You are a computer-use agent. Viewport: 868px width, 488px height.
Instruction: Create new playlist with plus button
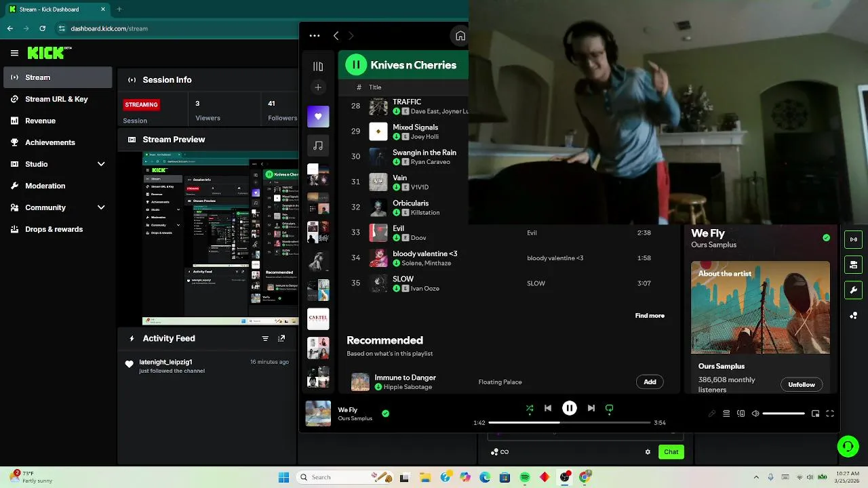(x=318, y=87)
